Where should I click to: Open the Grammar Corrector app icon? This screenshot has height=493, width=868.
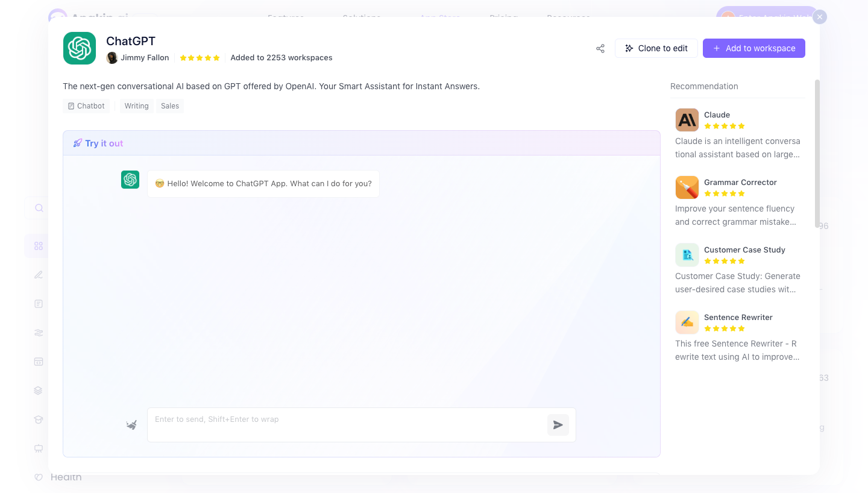(687, 187)
